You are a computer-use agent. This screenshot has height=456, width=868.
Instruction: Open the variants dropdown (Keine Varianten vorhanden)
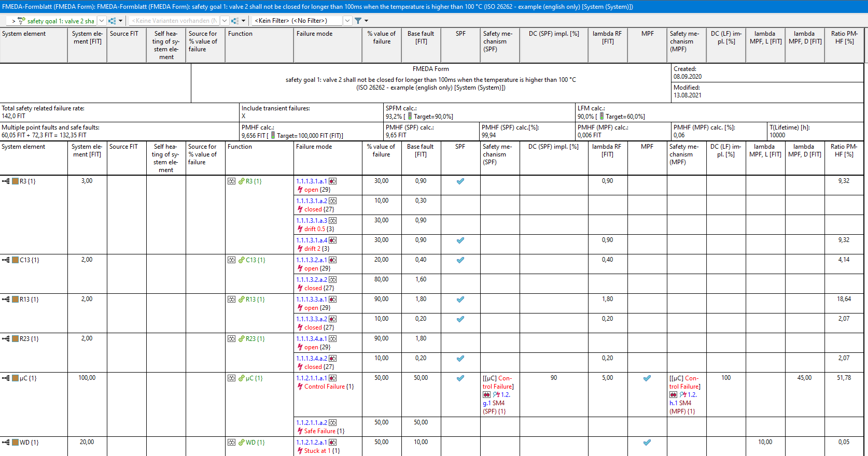225,21
